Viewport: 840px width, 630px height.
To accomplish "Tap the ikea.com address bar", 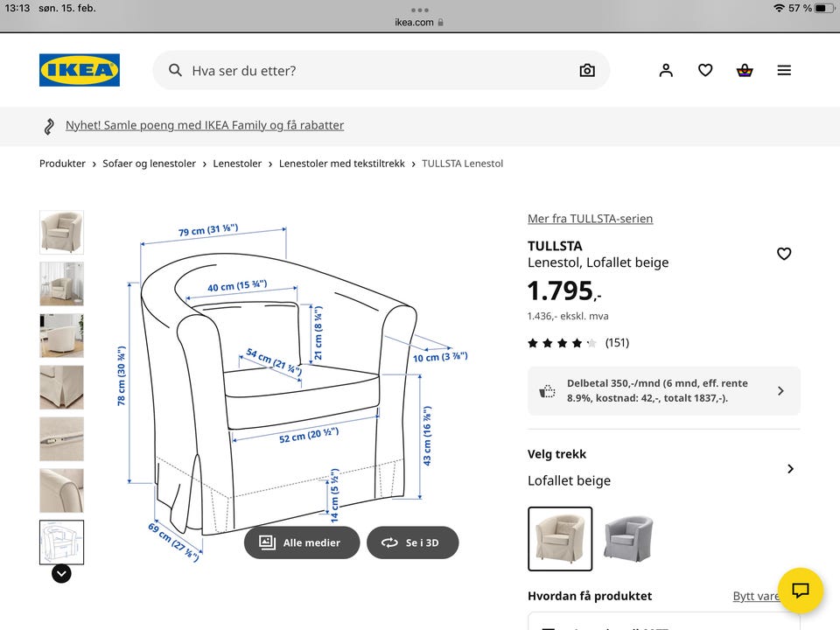I will pos(419,23).
